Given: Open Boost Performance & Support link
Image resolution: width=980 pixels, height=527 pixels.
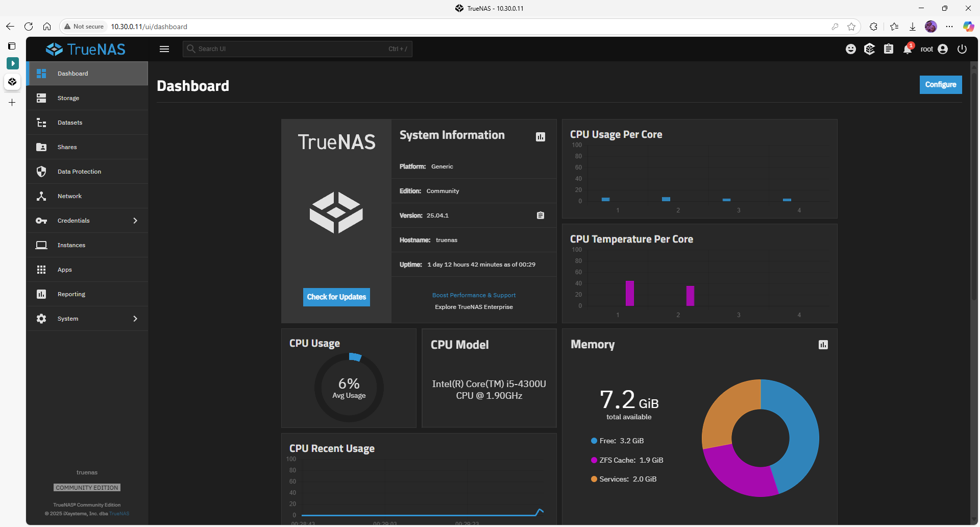Looking at the screenshot, I should point(474,295).
